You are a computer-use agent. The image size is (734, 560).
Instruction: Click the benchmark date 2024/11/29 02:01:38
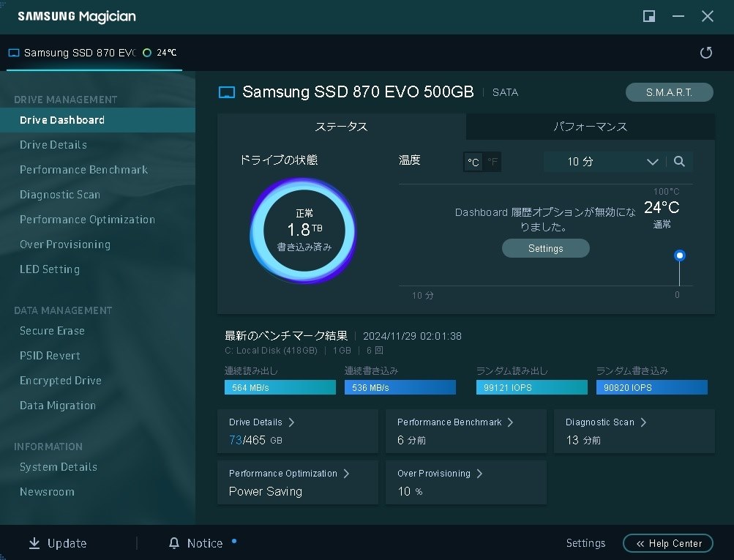(x=412, y=336)
